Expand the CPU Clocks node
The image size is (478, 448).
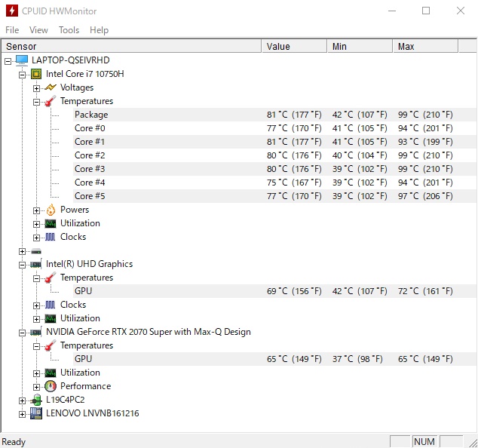[x=37, y=238]
